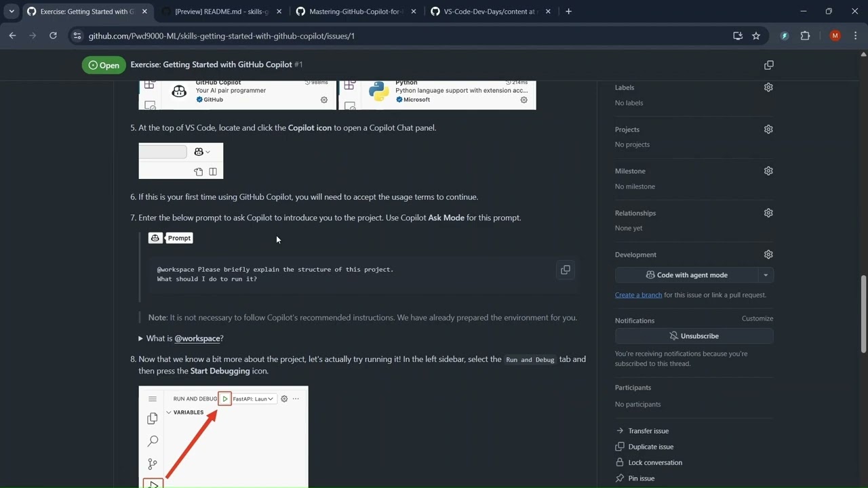Select Lock conversation

tap(648, 463)
